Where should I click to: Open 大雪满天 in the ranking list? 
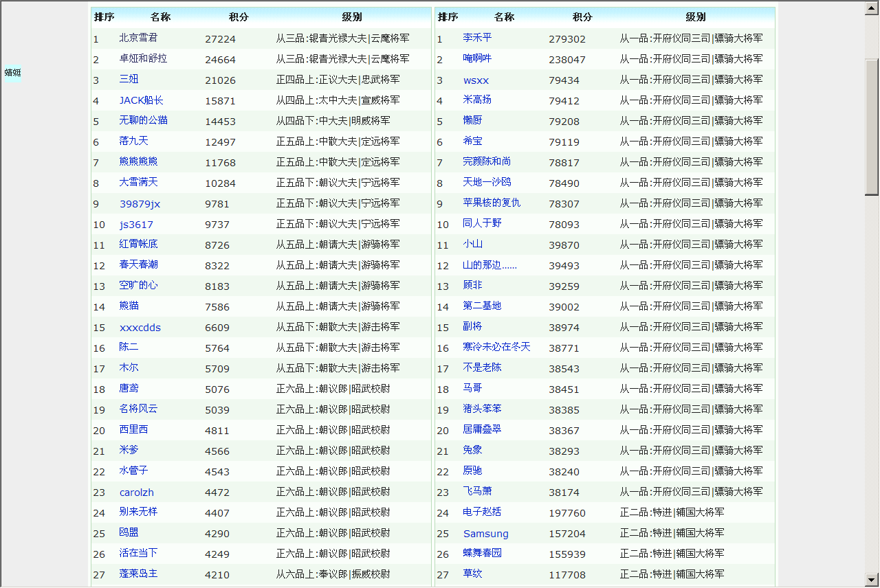click(x=139, y=182)
